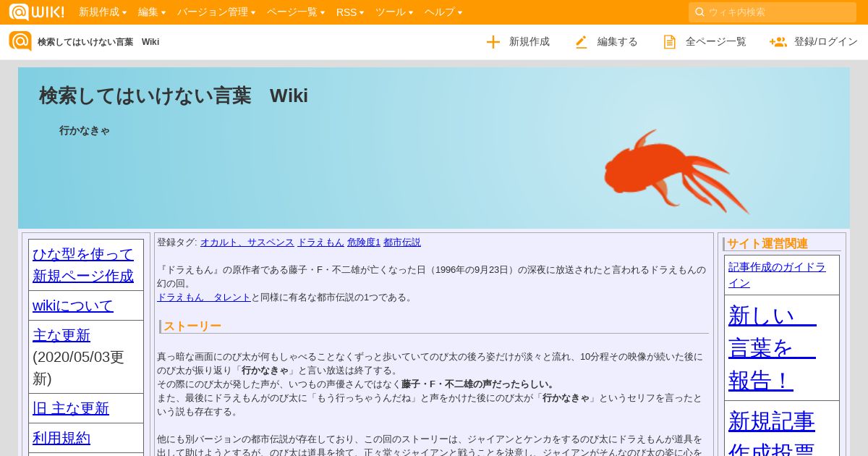Open the 新しい言葉を報告！ link

773,347
